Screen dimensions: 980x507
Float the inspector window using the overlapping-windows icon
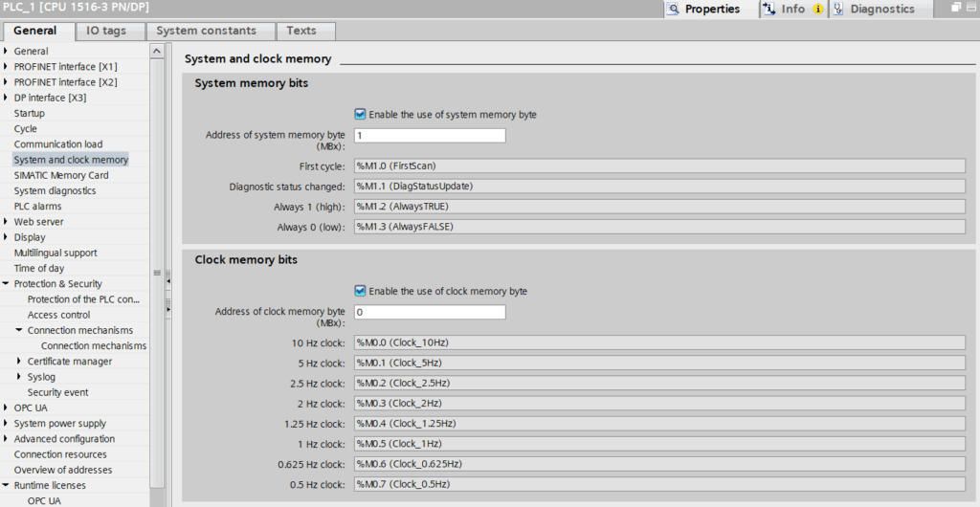(x=956, y=8)
